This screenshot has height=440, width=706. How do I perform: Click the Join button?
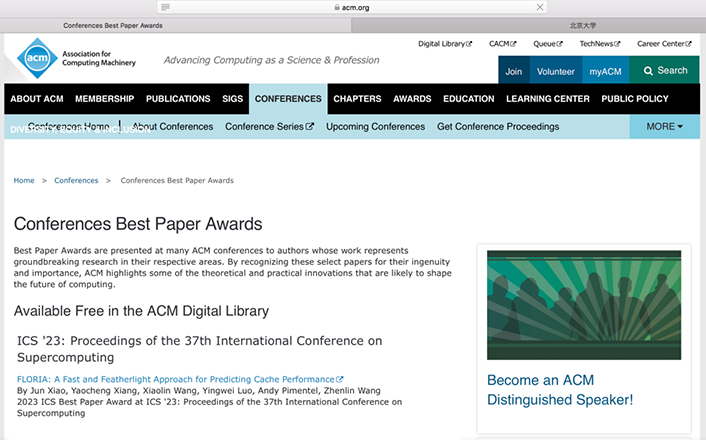coord(513,71)
